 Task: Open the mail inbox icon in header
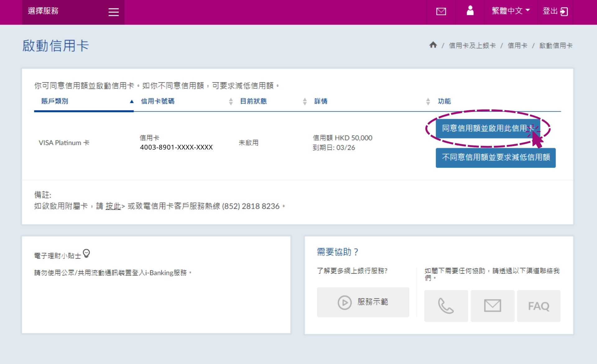[441, 12]
